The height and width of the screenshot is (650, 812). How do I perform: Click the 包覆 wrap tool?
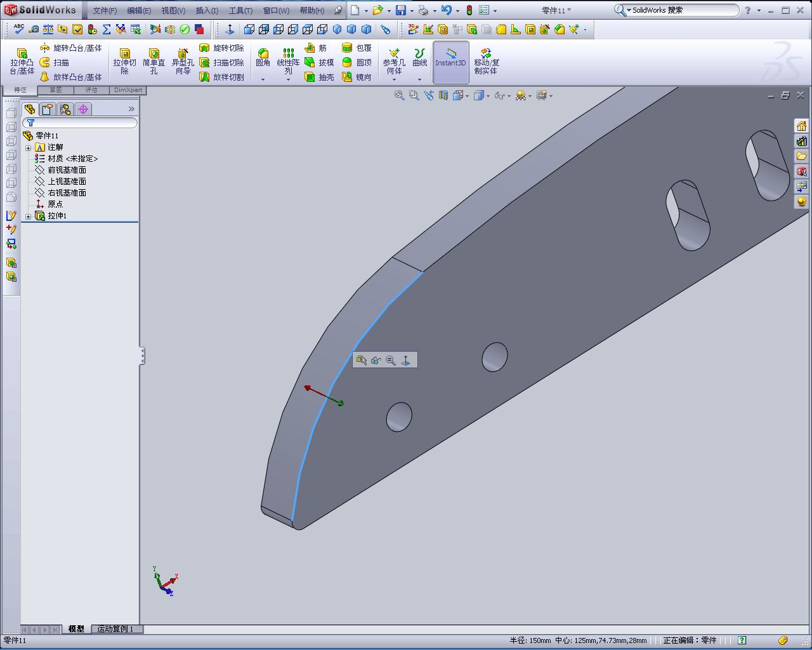click(x=357, y=48)
